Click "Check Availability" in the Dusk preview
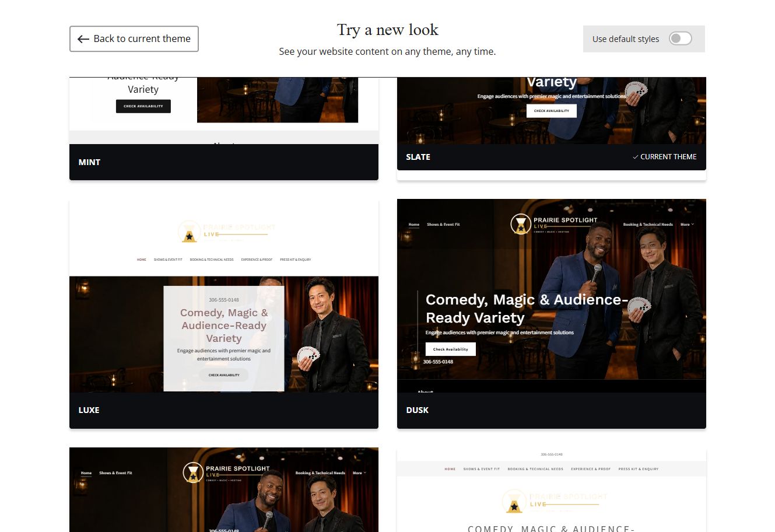 (451, 349)
